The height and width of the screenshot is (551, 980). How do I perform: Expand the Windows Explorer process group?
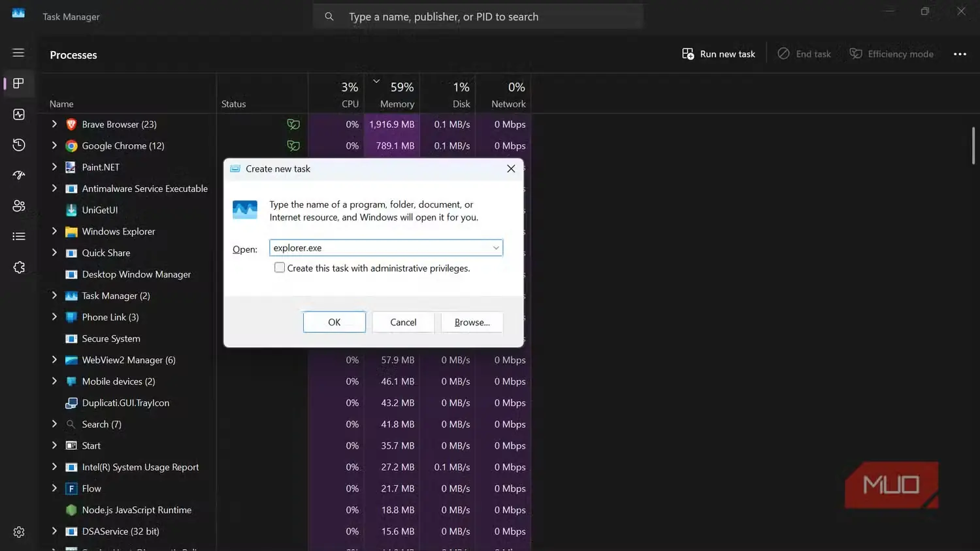[54, 231]
